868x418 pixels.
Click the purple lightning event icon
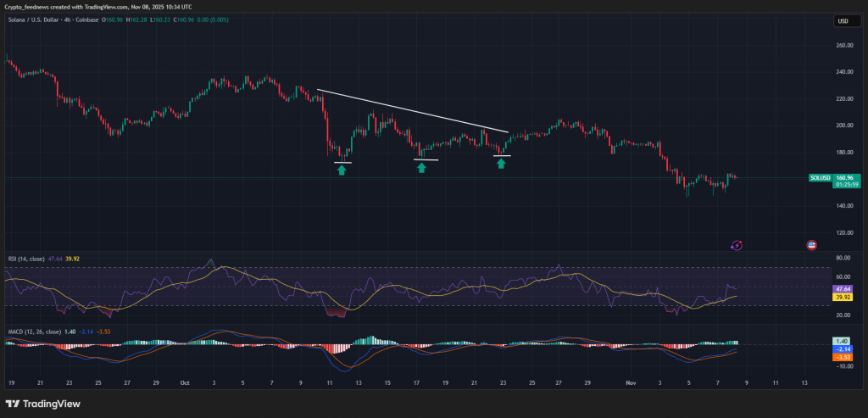click(x=737, y=245)
